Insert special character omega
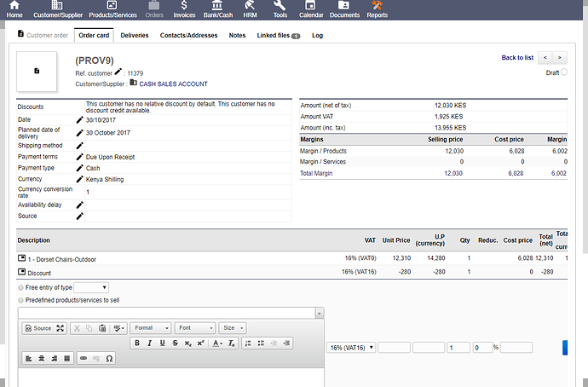 (x=109, y=359)
